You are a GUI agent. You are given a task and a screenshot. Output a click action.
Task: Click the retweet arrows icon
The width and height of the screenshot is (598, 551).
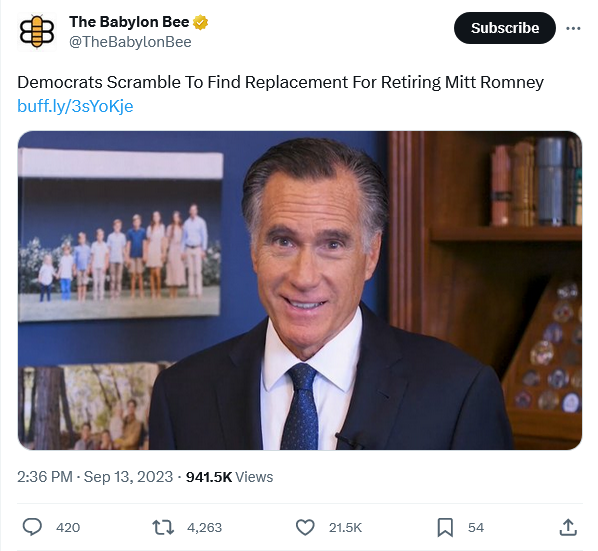(x=163, y=527)
